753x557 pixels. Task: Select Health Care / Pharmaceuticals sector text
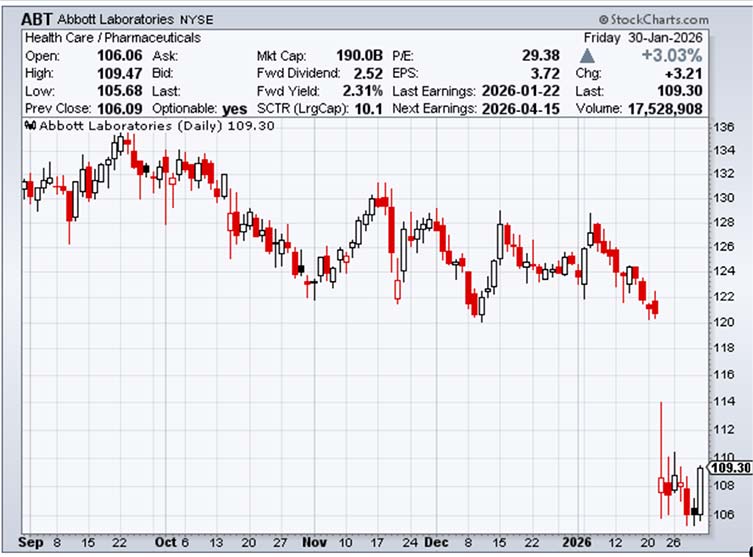(x=113, y=38)
